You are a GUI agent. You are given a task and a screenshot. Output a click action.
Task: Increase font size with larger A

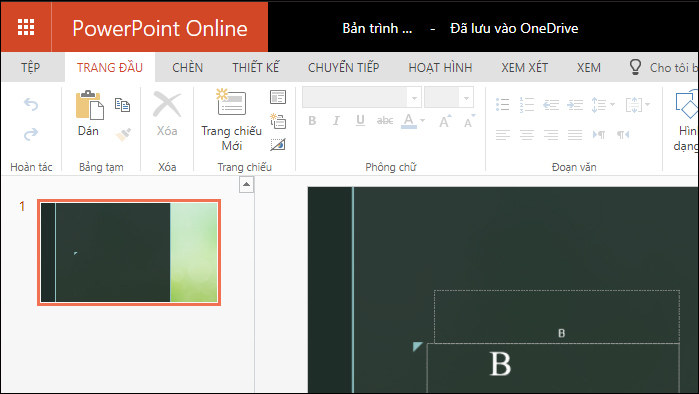pyautogui.click(x=445, y=121)
